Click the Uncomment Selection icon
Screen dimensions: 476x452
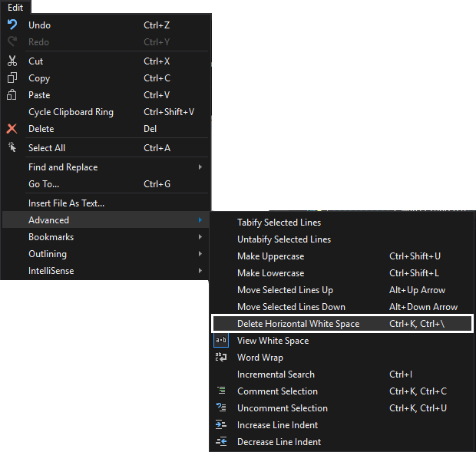click(221, 408)
